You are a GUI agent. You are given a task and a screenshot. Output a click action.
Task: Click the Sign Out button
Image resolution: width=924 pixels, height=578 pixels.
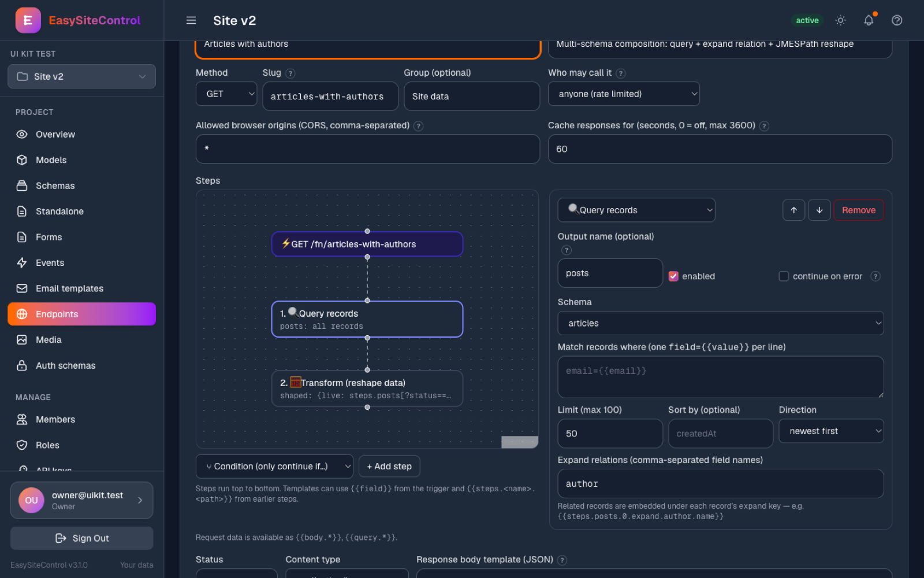[81, 538]
